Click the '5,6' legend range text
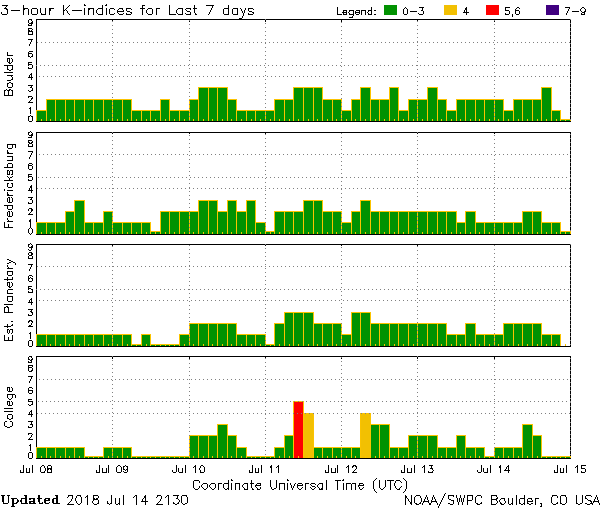Viewport: 600px width, 510px height. click(512, 11)
